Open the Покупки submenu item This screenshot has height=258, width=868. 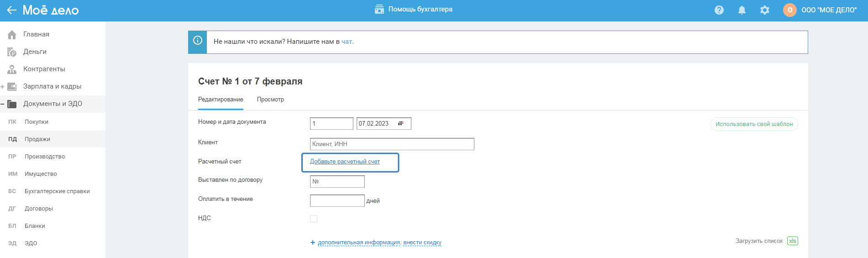point(37,122)
